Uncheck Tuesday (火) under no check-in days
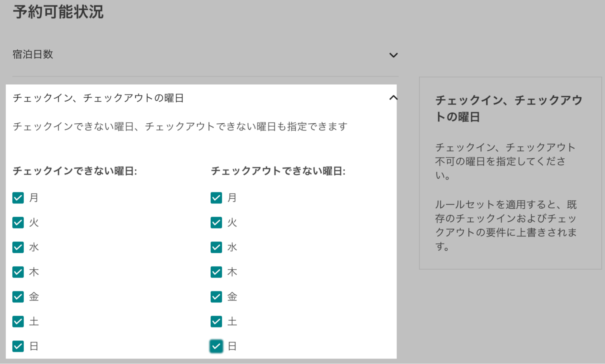Screen dimensions: 605x364 (x=18, y=223)
